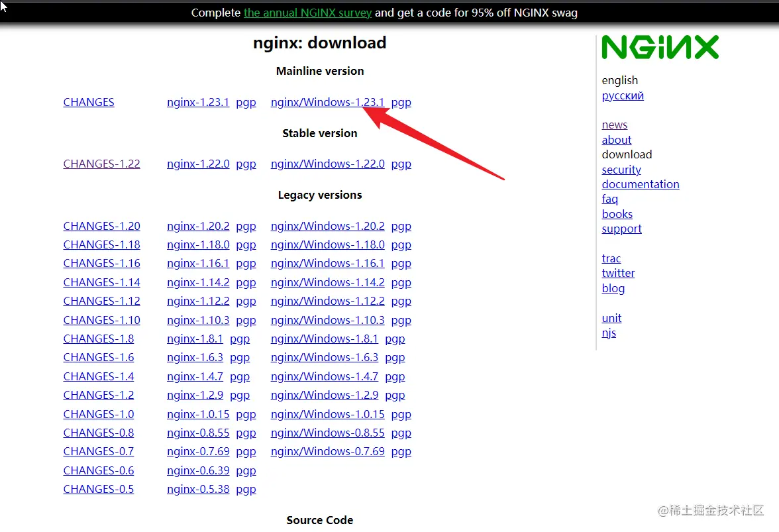
Task: Download nginx-0.5.38 source archive
Action: (198, 490)
